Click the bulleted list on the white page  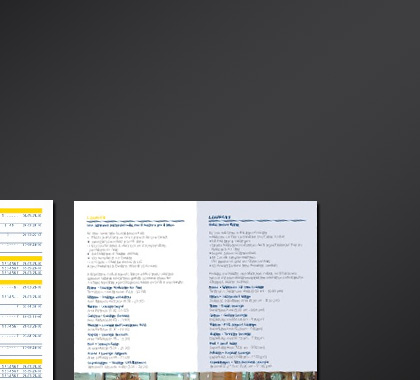(127, 250)
